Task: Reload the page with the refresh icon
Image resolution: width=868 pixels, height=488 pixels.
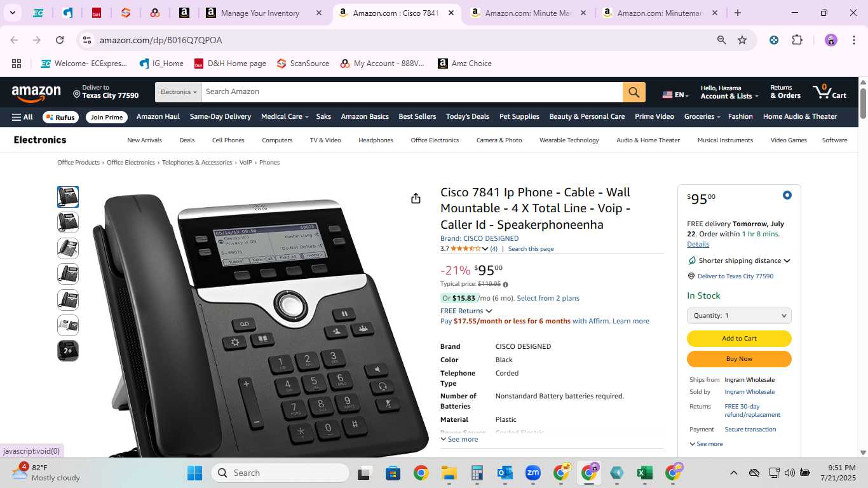Action: coord(60,40)
